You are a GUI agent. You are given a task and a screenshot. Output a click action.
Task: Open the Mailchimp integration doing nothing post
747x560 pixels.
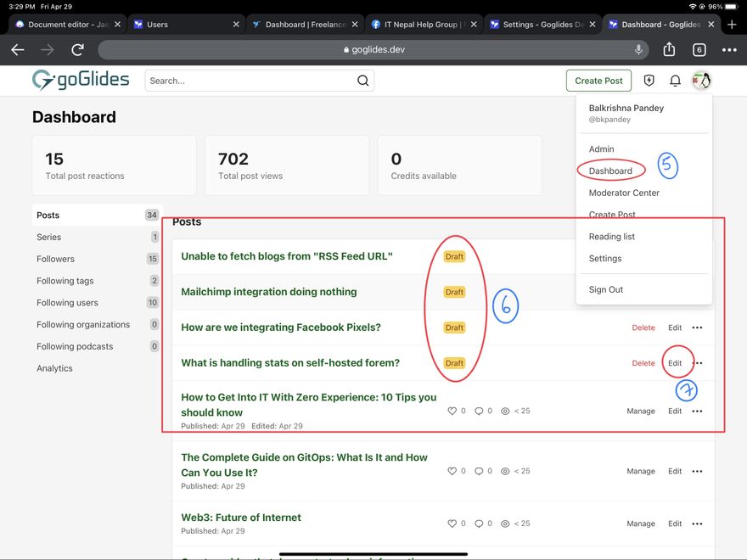tap(269, 292)
